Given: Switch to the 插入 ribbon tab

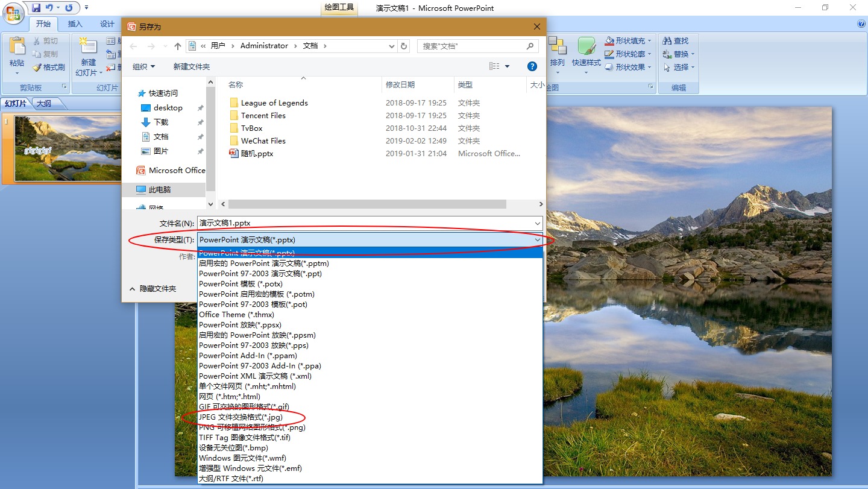Looking at the screenshot, I should pyautogui.click(x=75, y=24).
